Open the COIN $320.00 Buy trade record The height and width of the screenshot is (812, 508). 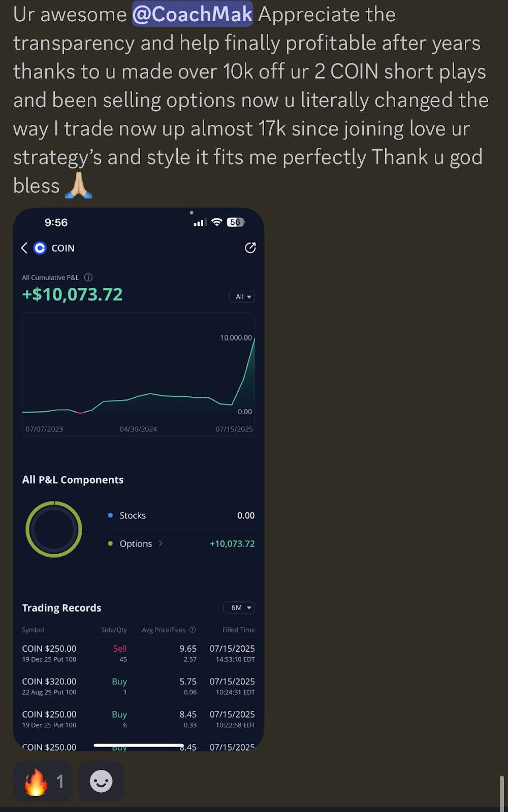tap(138, 686)
